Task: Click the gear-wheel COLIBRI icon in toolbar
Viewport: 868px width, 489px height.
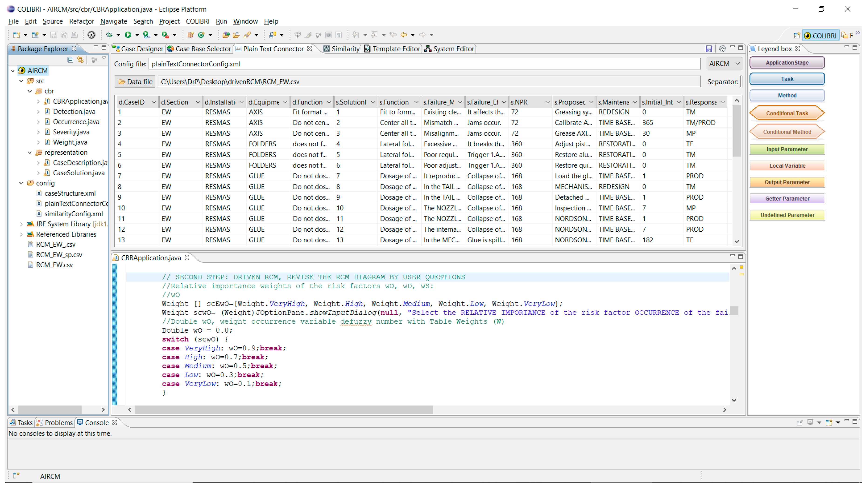Action: (x=91, y=35)
